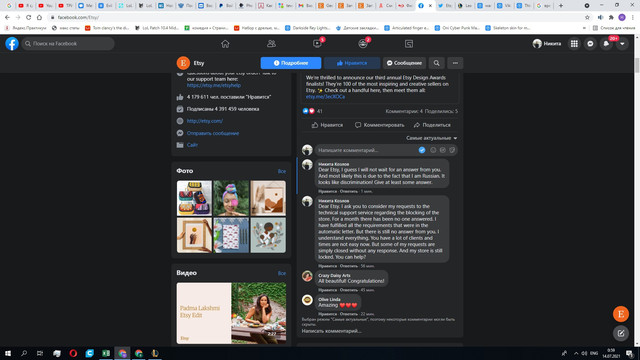Image resolution: width=640 pixels, height=360 pixels.
Task: Open the Windows Start button
Action: click(8, 353)
